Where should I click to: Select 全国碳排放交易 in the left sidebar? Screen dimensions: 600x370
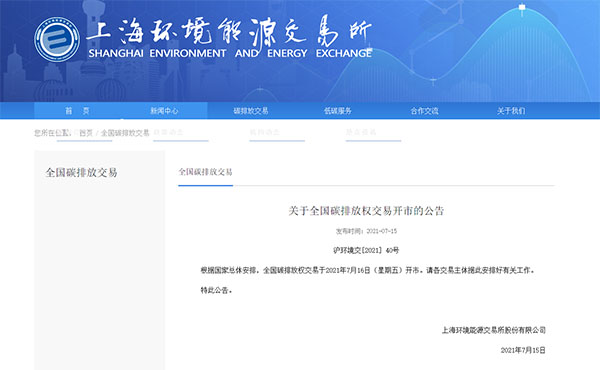tap(82, 173)
